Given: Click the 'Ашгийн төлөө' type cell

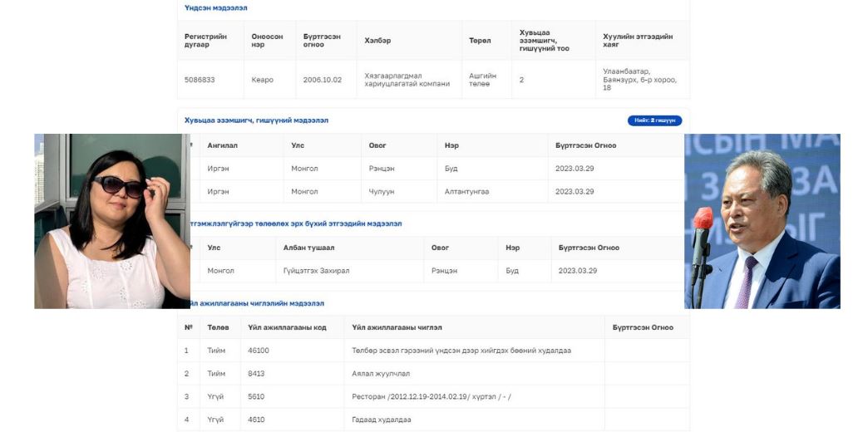Looking at the screenshot, I should (x=483, y=80).
